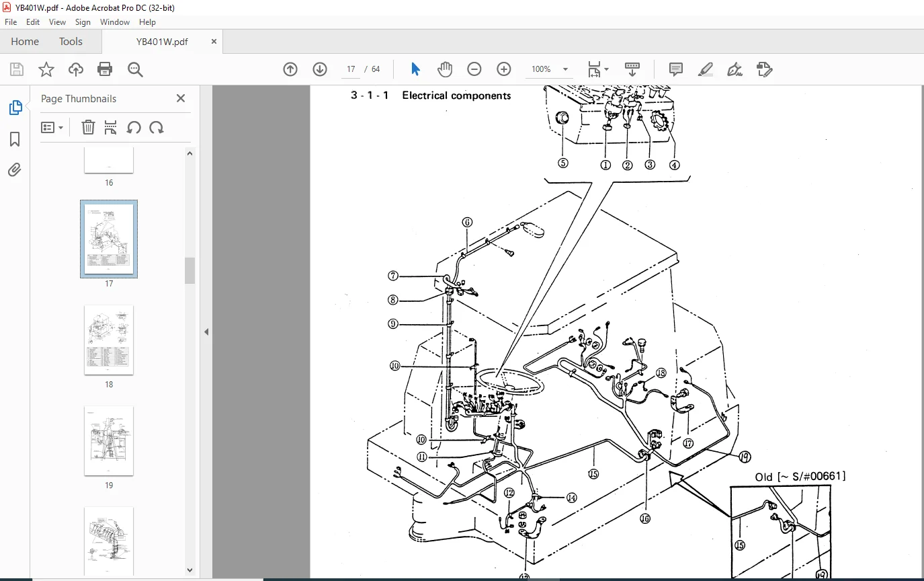Image resolution: width=924 pixels, height=581 pixels.
Task: Zoom in with plus icon
Action: tap(504, 69)
